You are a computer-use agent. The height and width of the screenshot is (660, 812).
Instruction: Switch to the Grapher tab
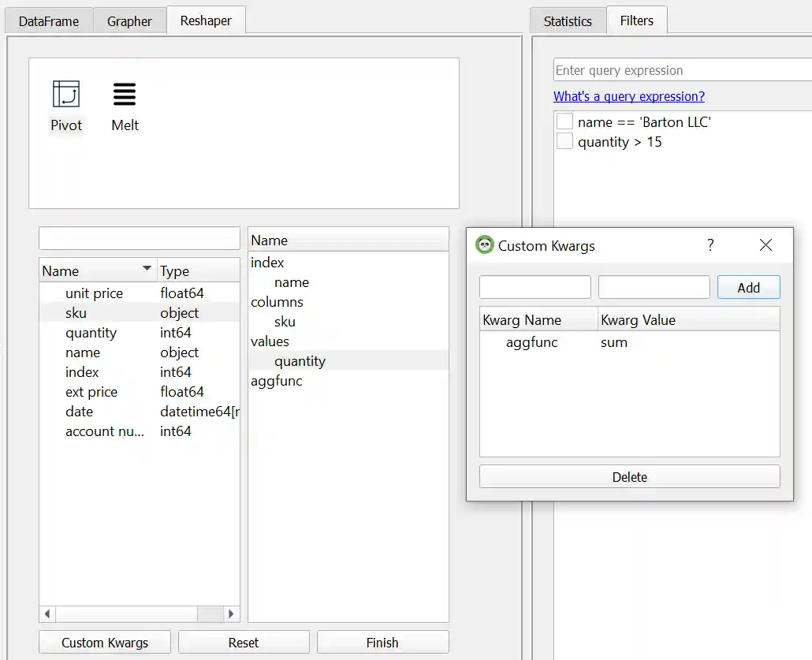click(x=129, y=21)
